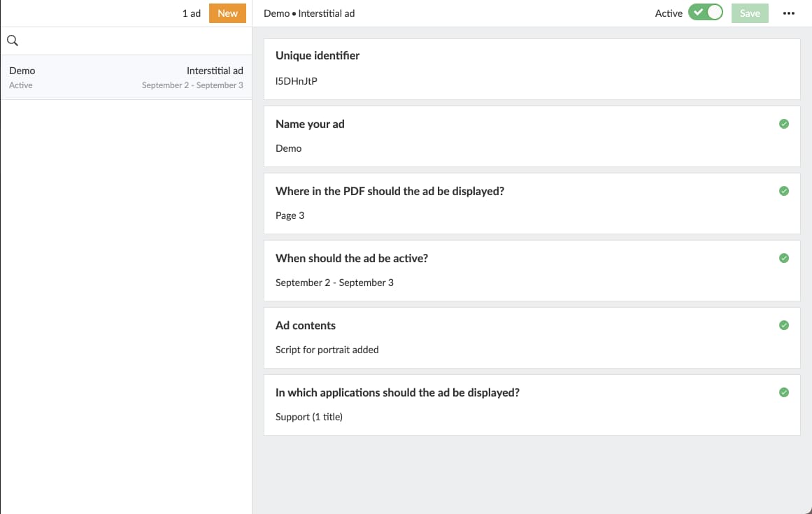Select the Demo ad in the sidebar list
The width and height of the screenshot is (812, 514).
(126, 77)
